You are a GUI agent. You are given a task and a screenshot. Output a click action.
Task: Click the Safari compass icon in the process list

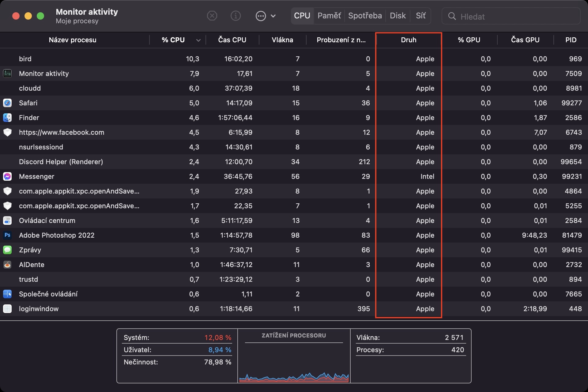click(x=7, y=103)
